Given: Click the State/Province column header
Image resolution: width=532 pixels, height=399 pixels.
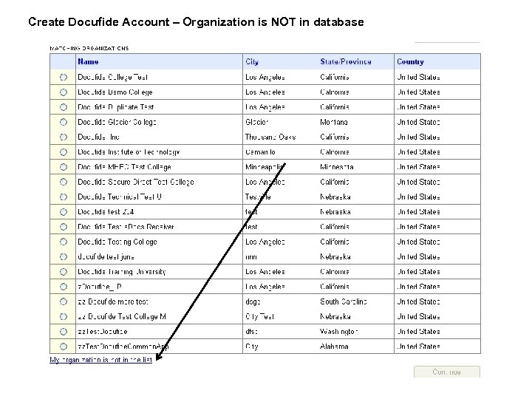Looking at the screenshot, I should [346, 62].
